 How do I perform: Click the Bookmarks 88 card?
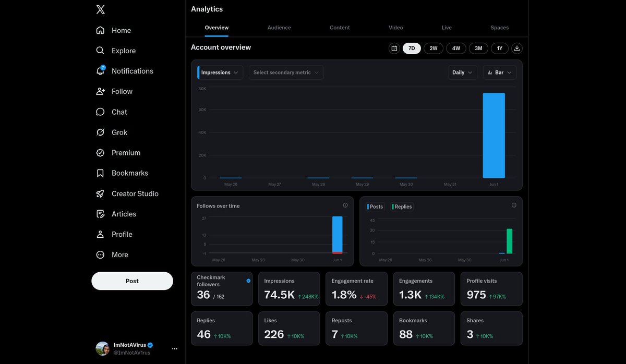point(424,329)
